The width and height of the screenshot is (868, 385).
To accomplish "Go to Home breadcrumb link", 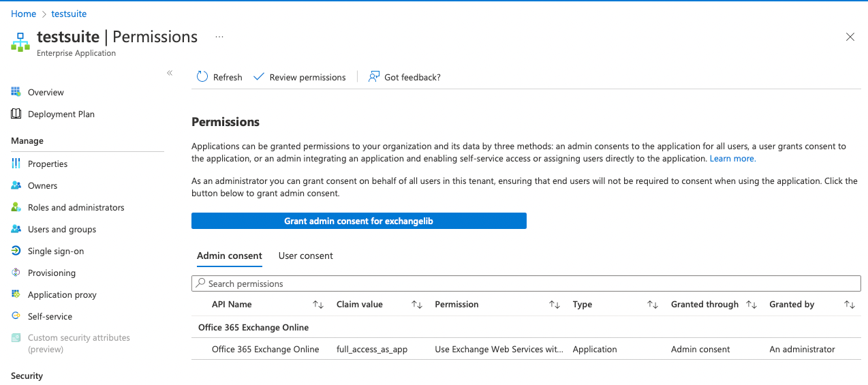I will (24, 14).
